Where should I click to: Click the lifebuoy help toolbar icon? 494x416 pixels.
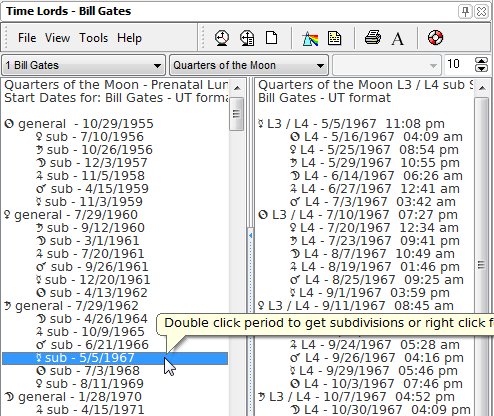(x=435, y=37)
